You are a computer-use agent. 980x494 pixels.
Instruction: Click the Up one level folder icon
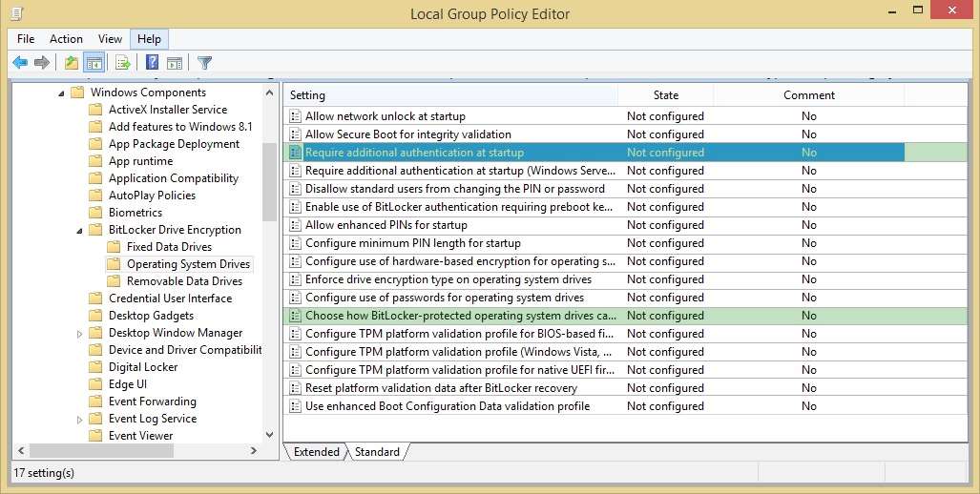tap(72, 62)
